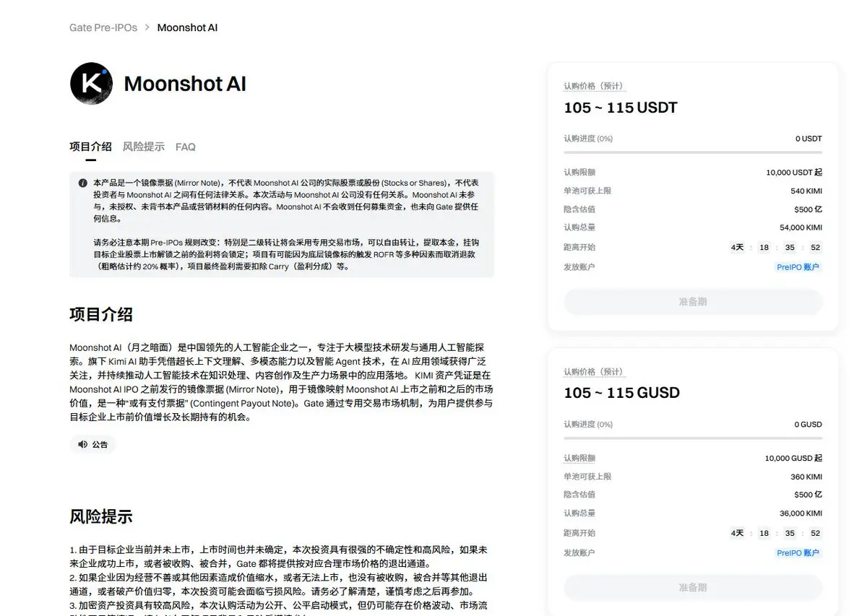867x616 pixels.
Task: Click the $500 亿 valuation in USDT card
Action: click(808, 209)
